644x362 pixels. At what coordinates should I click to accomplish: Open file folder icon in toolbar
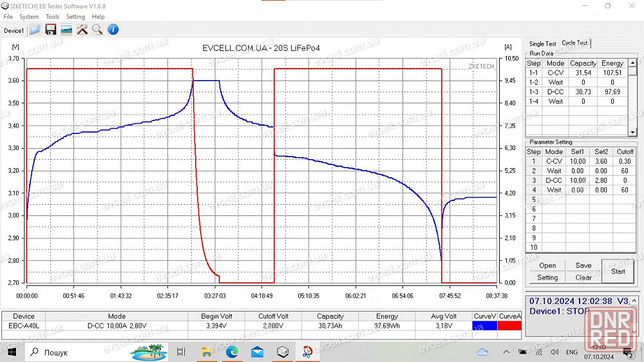[35, 30]
